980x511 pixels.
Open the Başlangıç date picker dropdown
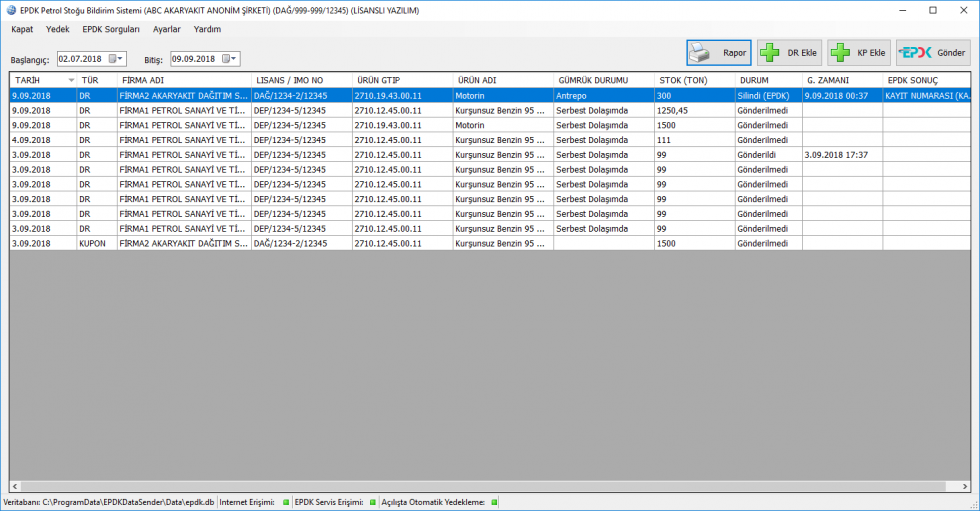click(120, 59)
